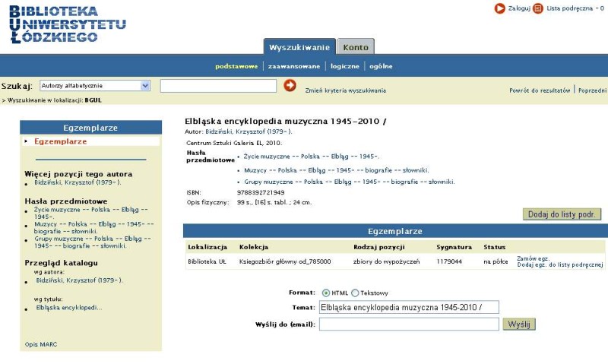Viewport: 608px width, 364px height.
Task: Switch to the Konto tab
Action: point(355,47)
